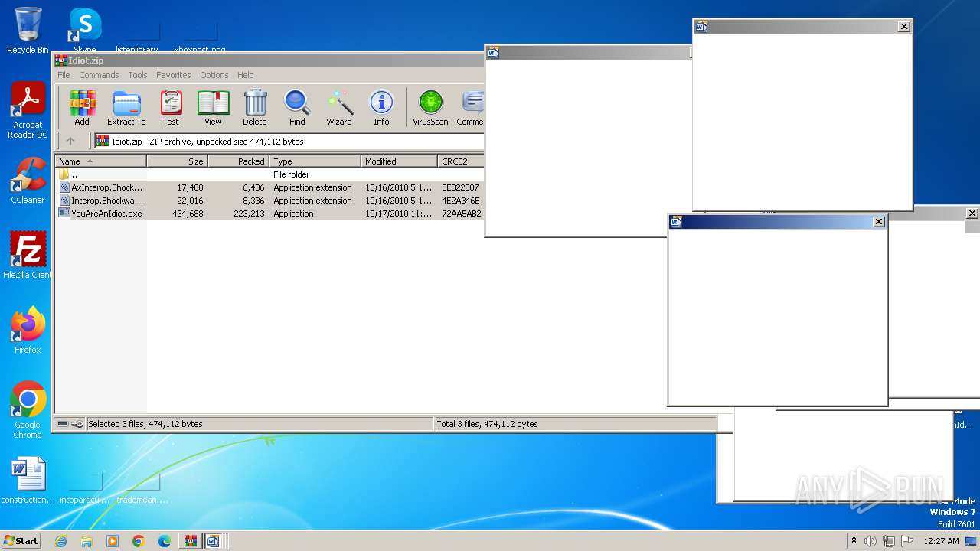The width and height of the screenshot is (980, 551).
Task: Open Windows Explorer from the taskbar
Action: pos(87,541)
